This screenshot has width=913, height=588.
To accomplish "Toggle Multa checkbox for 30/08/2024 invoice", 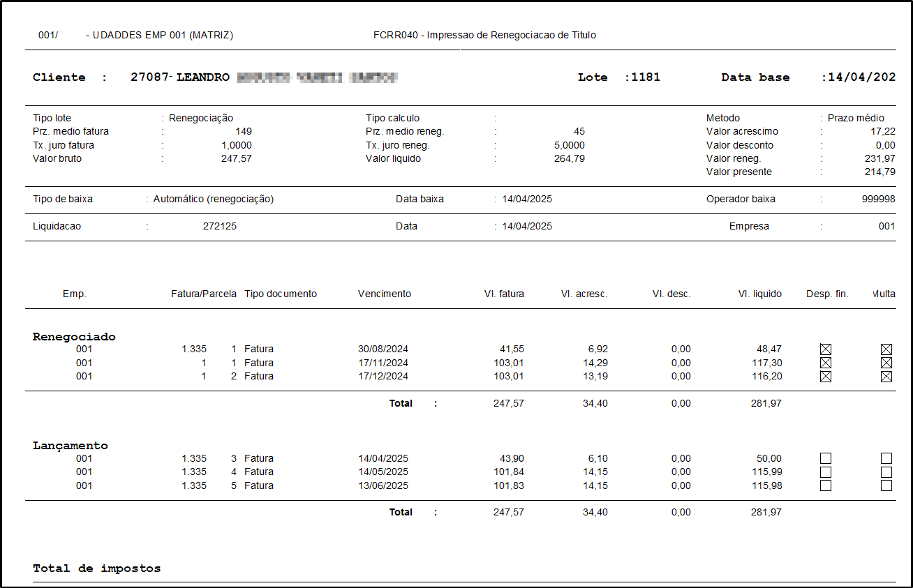I will (x=886, y=349).
